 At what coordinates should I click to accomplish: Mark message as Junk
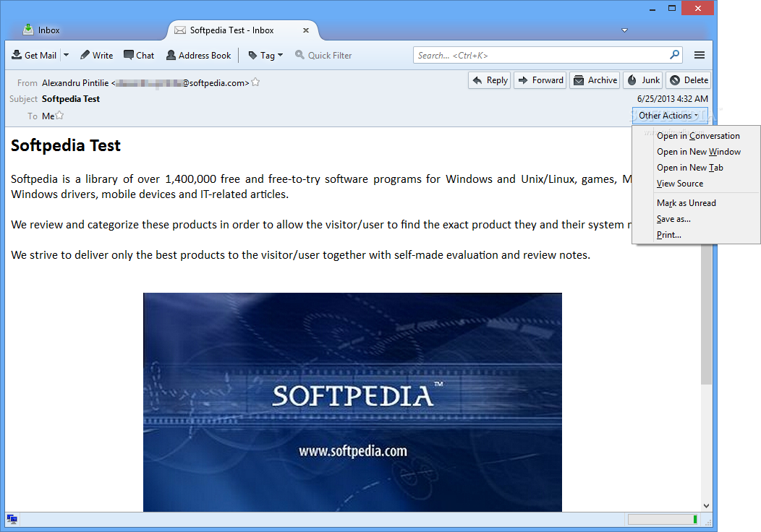coord(643,80)
